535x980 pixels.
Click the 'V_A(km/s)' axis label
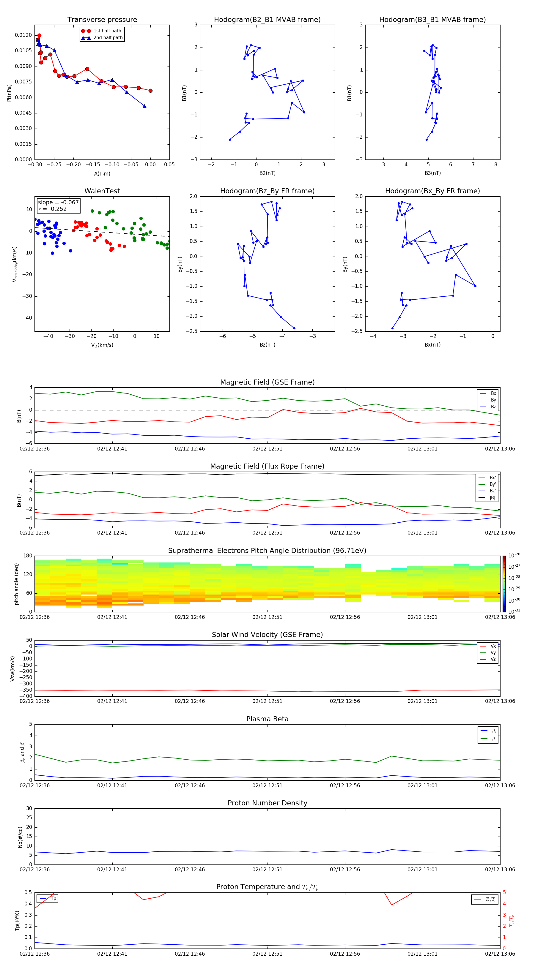pyautogui.click(x=102, y=345)
